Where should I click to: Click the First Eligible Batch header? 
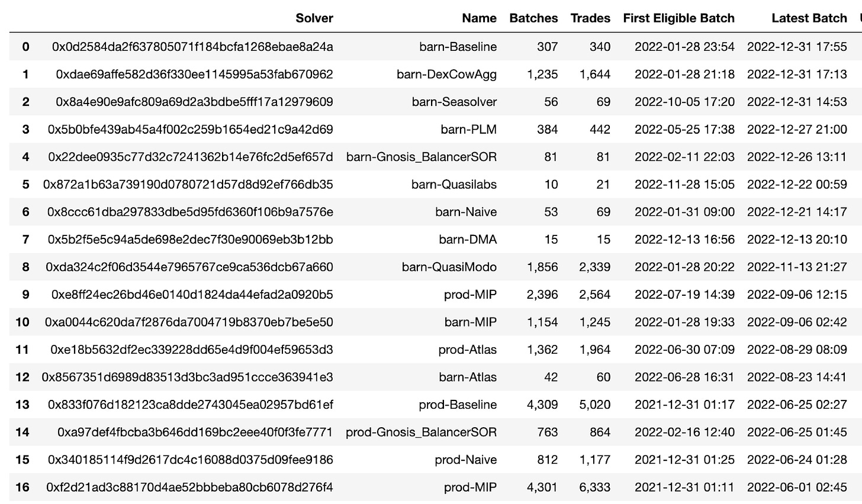(678, 18)
